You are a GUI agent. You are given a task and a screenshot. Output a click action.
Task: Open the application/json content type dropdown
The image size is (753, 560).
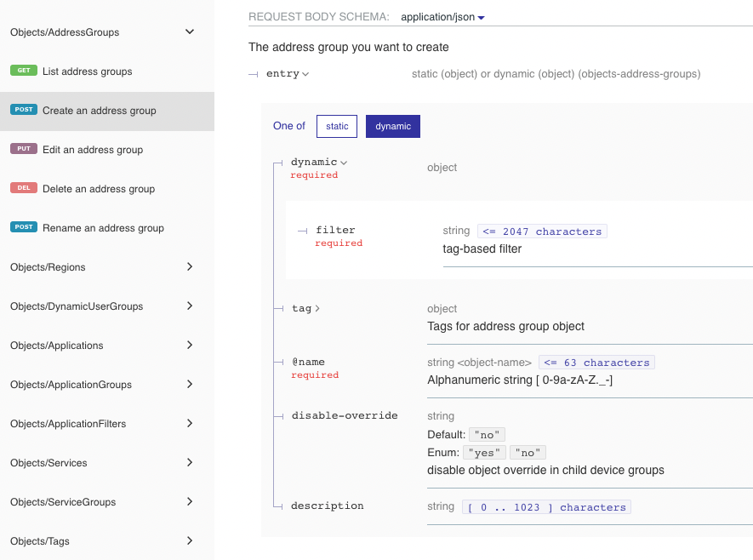click(x=442, y=17)
